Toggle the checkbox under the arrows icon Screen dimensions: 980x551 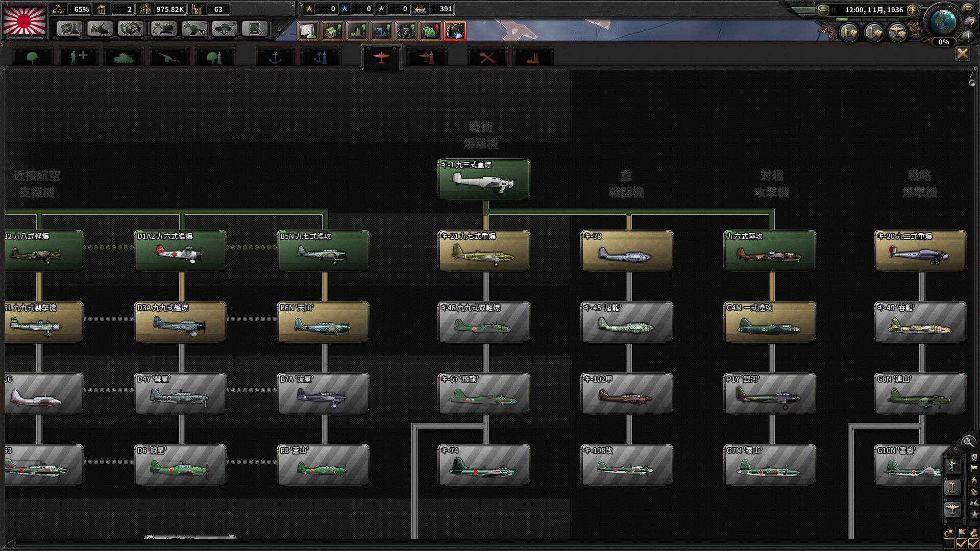point(973,544)
